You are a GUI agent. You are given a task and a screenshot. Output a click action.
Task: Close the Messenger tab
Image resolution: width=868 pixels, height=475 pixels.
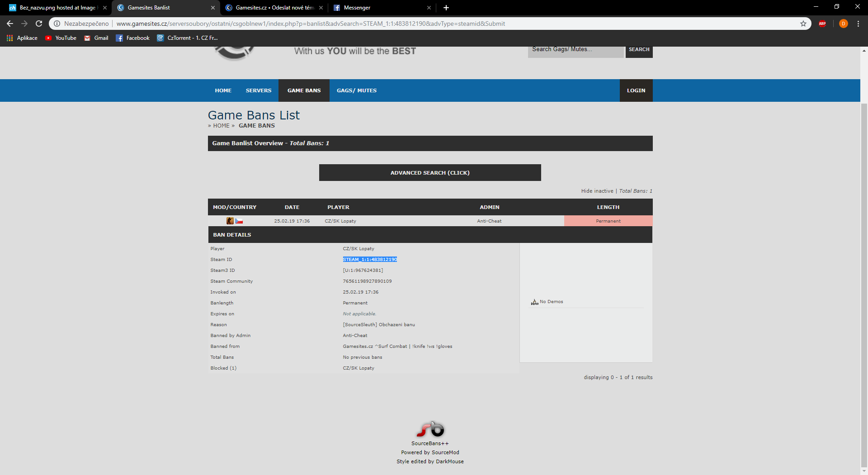[x=429, y=8]
